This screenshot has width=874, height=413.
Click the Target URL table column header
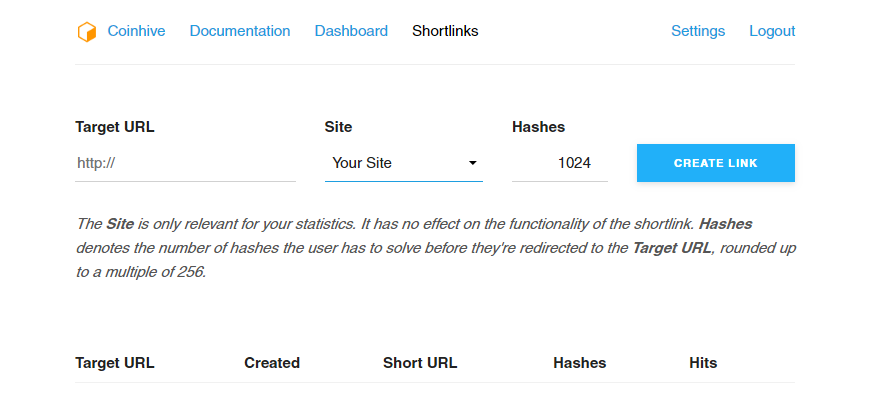115,363
